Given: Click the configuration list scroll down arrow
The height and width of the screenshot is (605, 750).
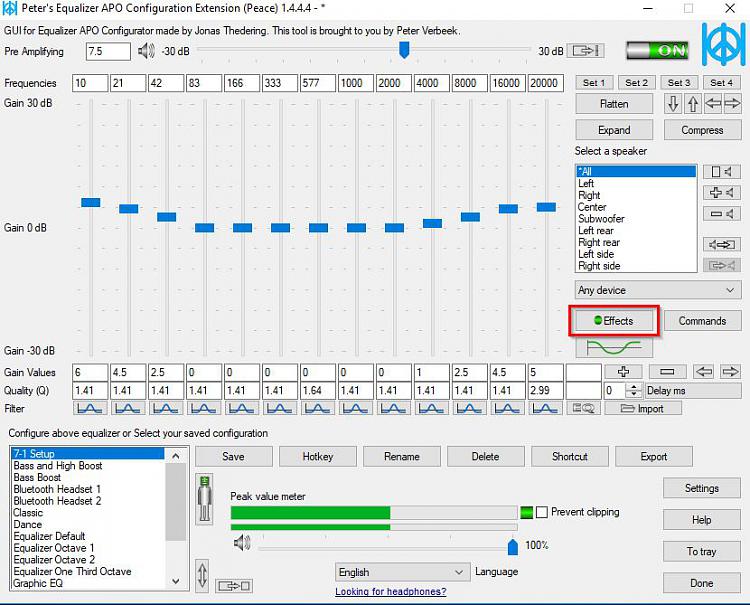Looking at the screenshot, I should click(x=176, y=582).
